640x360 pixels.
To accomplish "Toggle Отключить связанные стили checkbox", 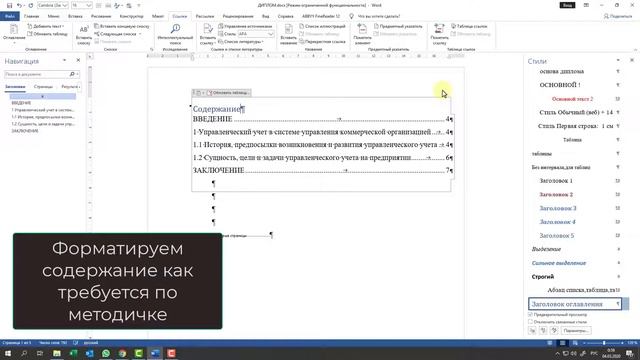I will pos(531,322).
